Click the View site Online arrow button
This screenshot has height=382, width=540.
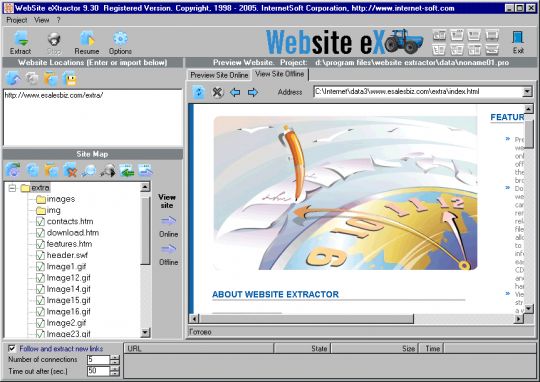pyautogui.click(x=168, y=220)
